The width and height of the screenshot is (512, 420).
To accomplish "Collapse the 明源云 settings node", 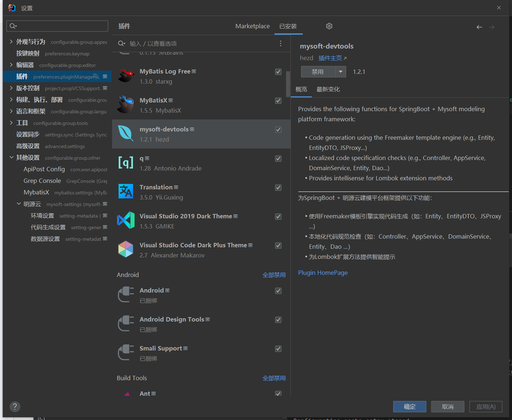I will [x=19, y=204].
